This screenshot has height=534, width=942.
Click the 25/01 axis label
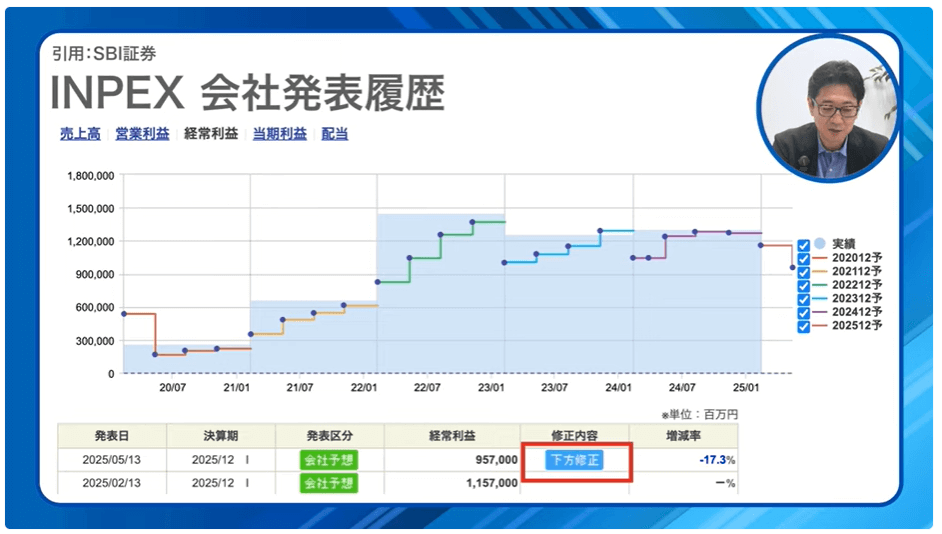(x=746, y=388)
